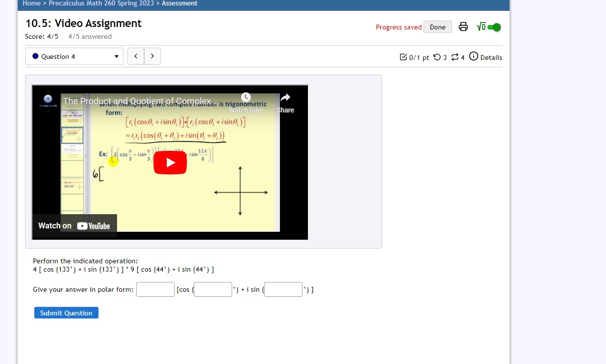Image resolution: width=606 pixels, height=364 pixels.
Task: Click the √0 math display icon
Action: [x=481, y=27]
